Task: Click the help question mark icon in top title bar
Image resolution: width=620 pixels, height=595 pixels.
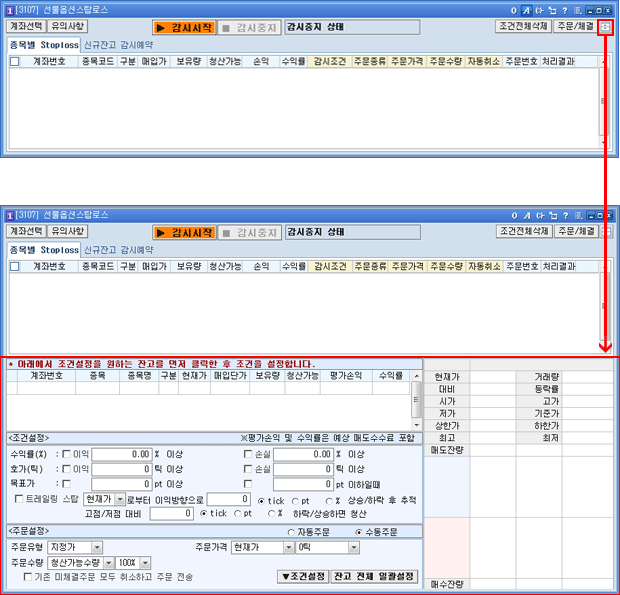Action: click(x=566, y=8)
